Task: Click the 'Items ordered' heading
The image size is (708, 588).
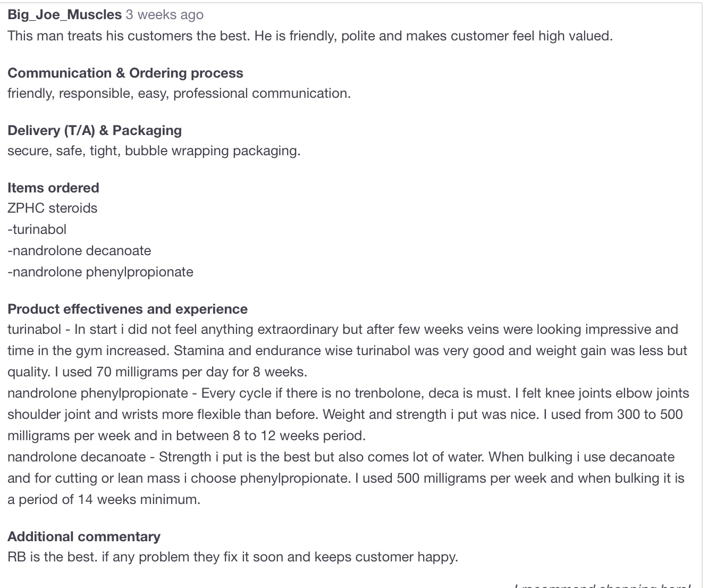Action: (53, 188)
